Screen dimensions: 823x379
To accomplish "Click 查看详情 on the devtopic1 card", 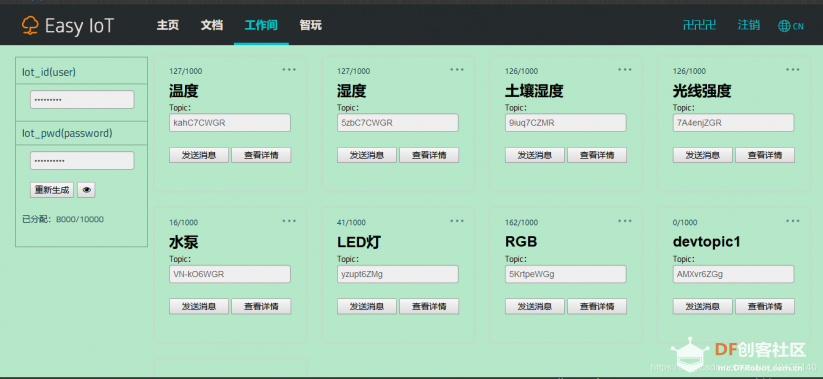I will pos(765,307).
